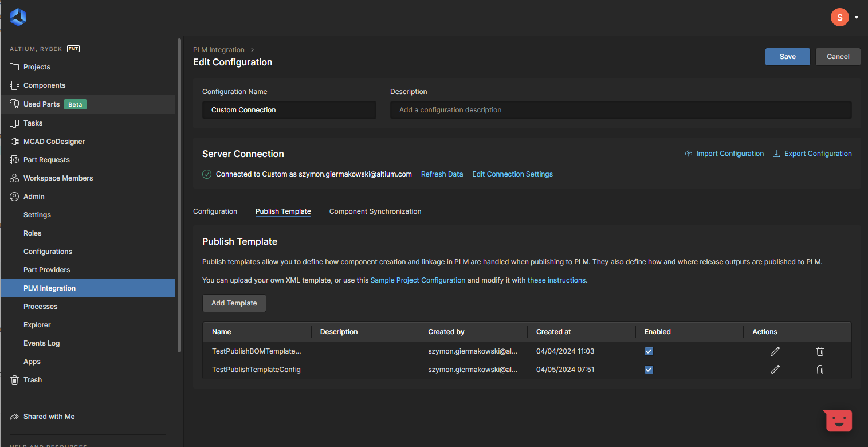Click the Cancel button

[x=838, y=57]
